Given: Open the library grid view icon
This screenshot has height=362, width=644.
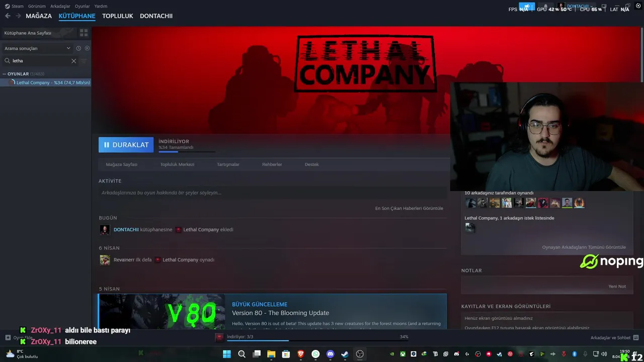Looking at the screenshot, I should [x=84, y=33].
